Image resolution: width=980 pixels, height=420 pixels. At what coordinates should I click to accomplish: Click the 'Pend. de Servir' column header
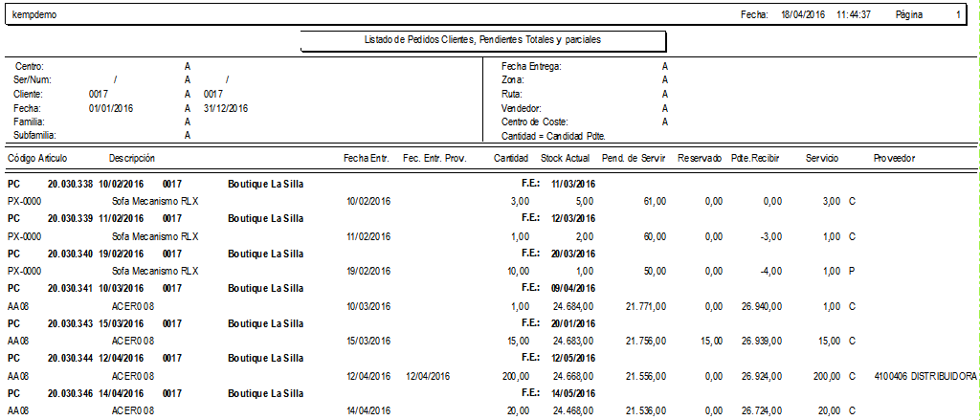634,159
